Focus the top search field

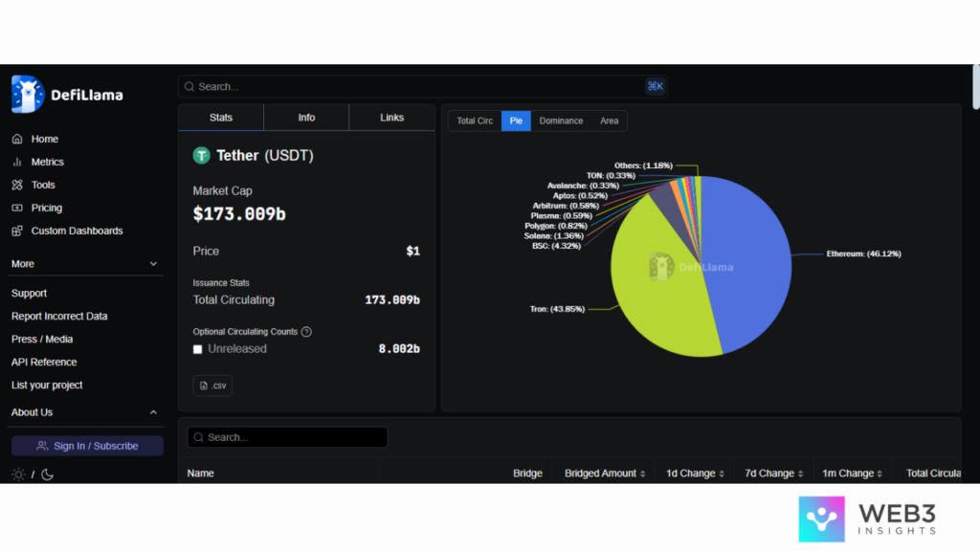(422, 86)
